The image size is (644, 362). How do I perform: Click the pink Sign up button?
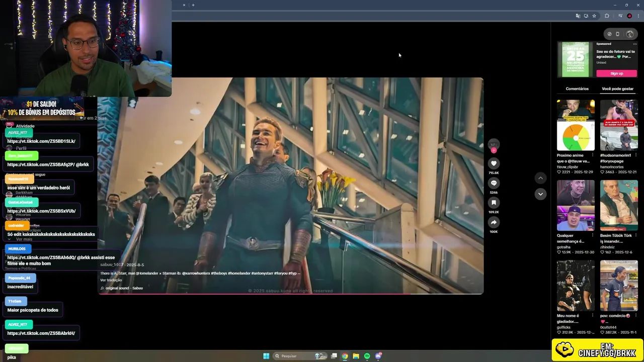616,73
